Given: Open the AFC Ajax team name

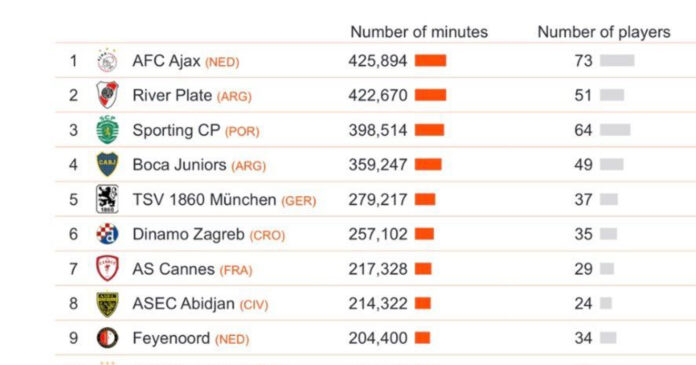Looking at the screenshot, I should [x=166, y=61].
